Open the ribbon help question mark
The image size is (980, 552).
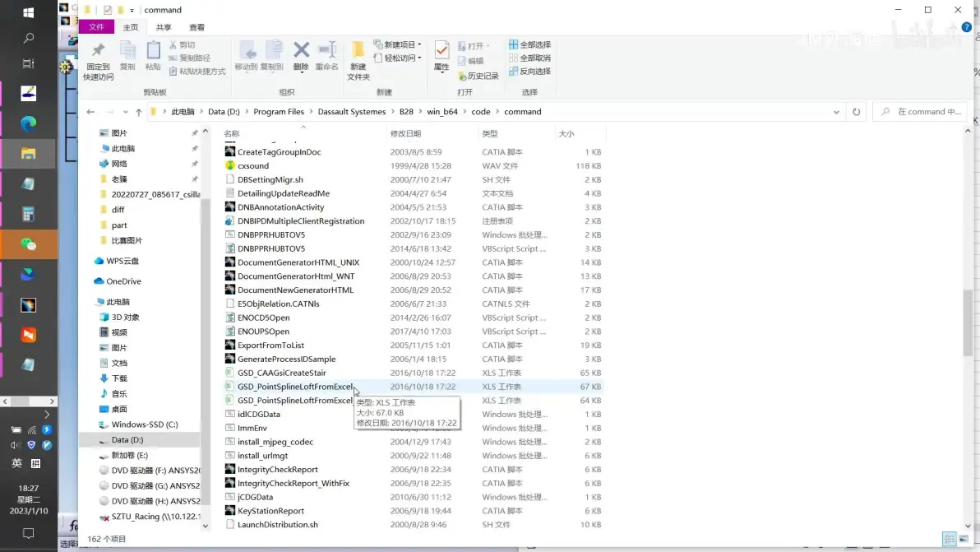point(966,27)
